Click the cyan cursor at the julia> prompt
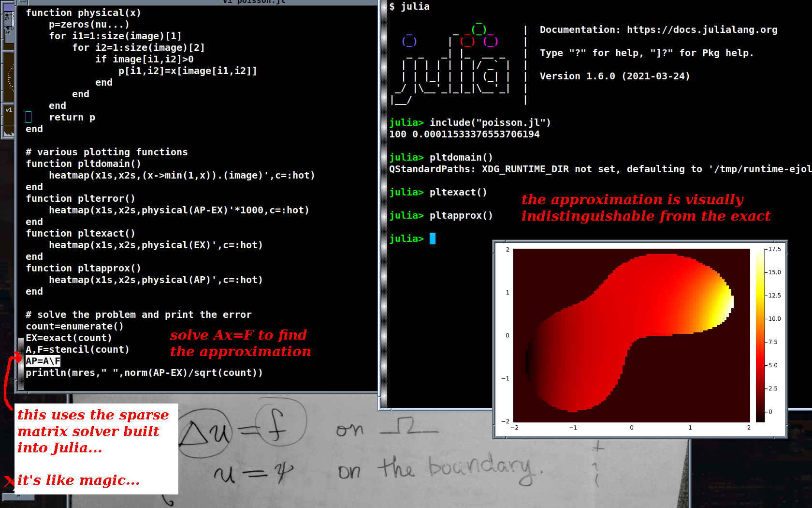 433,239
